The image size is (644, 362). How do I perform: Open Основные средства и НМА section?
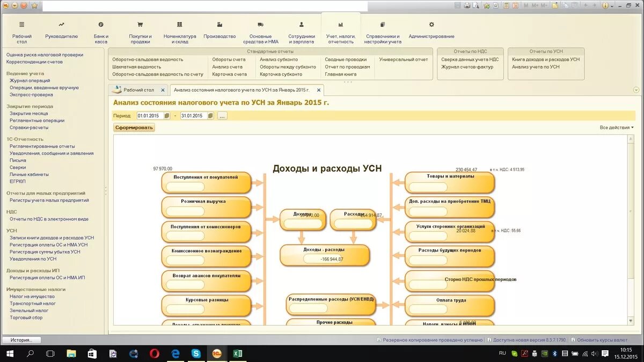[261, 31]
